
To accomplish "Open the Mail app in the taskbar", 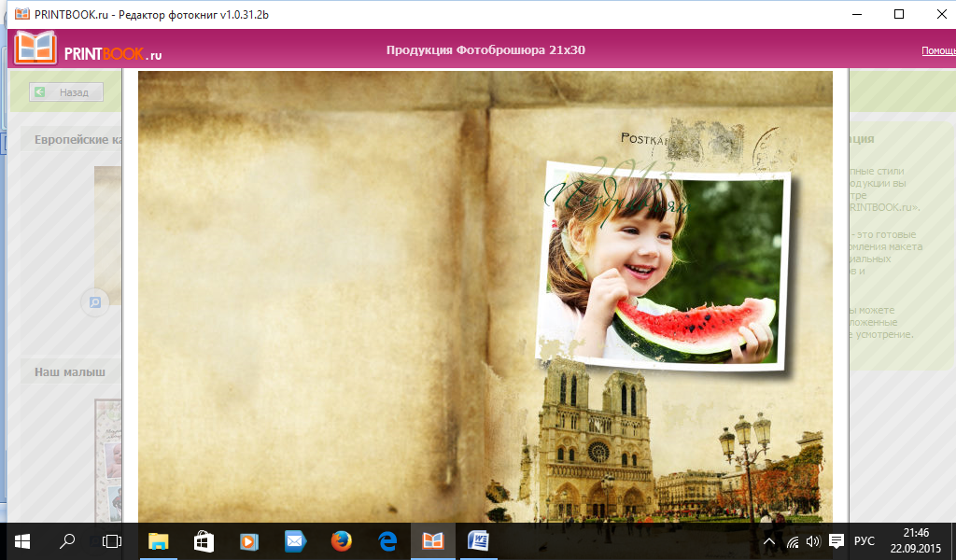I will pyautogui.click(x=295, y=541).
